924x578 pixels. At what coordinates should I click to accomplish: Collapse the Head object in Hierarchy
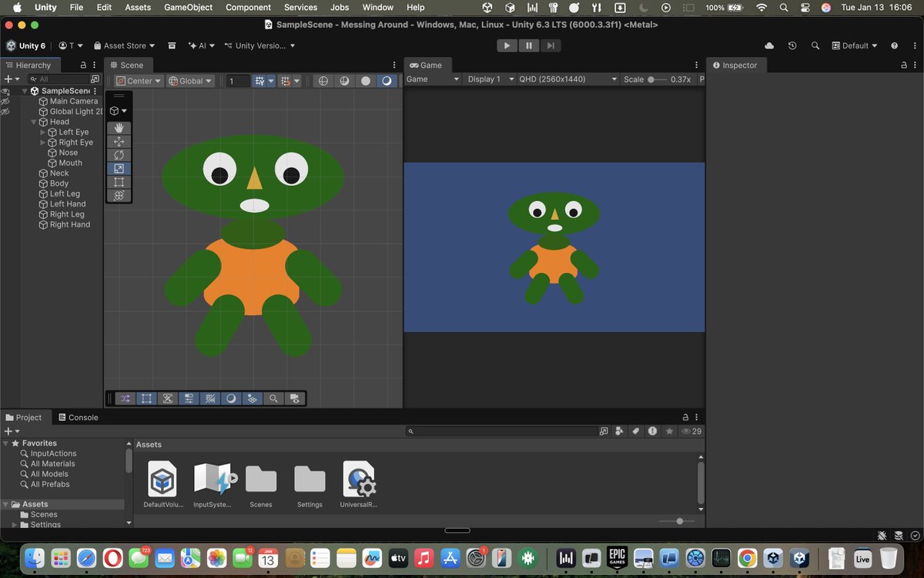pyautogui.click(x=34, y=122)
